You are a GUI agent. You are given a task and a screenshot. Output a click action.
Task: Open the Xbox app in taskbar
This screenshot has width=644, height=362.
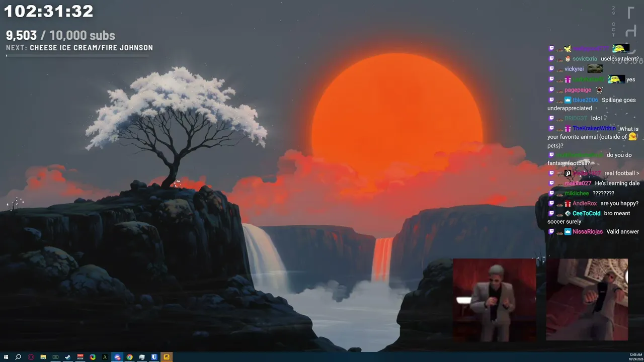(55, 357)
